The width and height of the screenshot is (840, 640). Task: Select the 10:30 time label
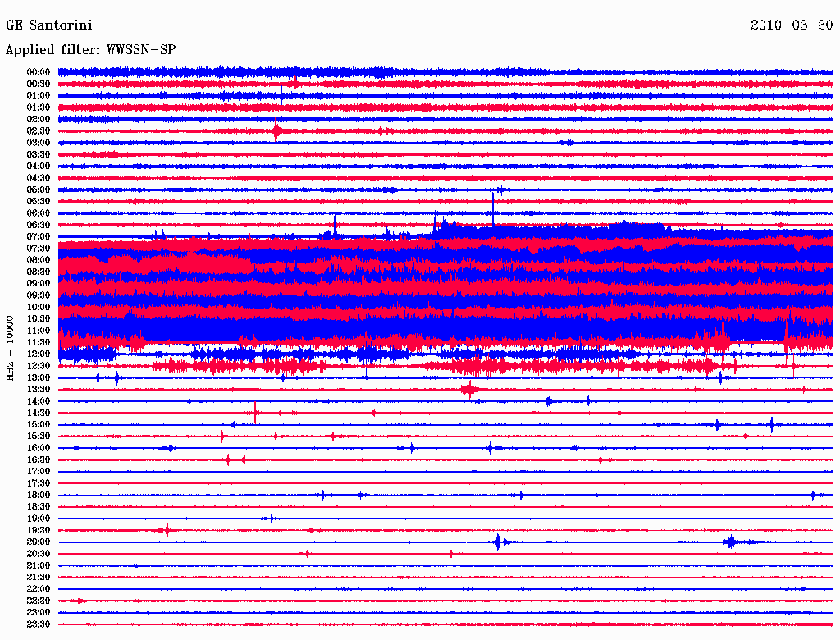coord(39,319)
